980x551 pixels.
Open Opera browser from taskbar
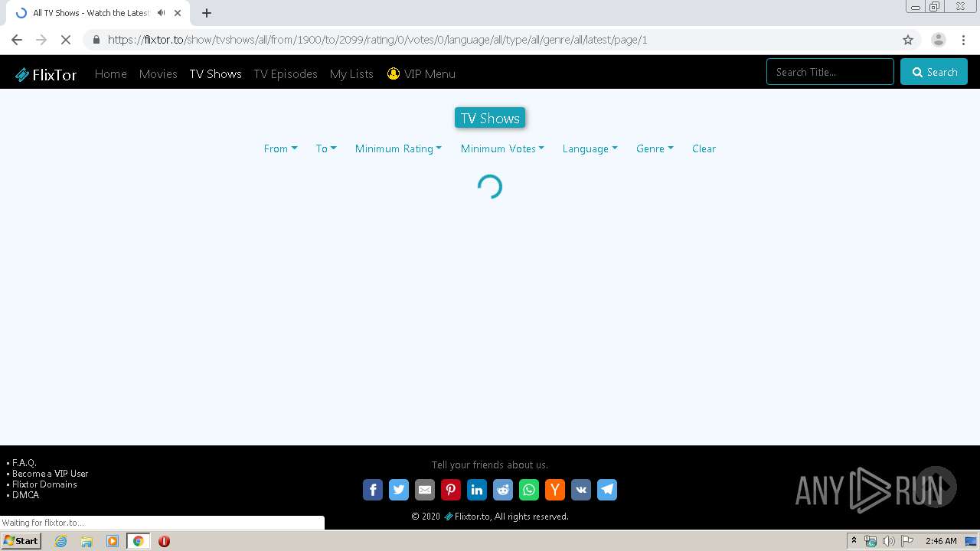tap(164, 541)
